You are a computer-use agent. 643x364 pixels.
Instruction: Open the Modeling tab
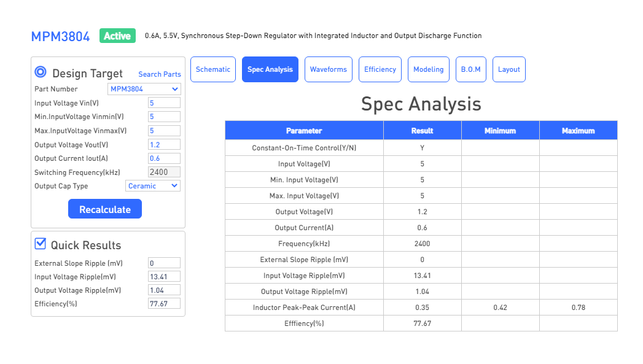tap(429, 69)
